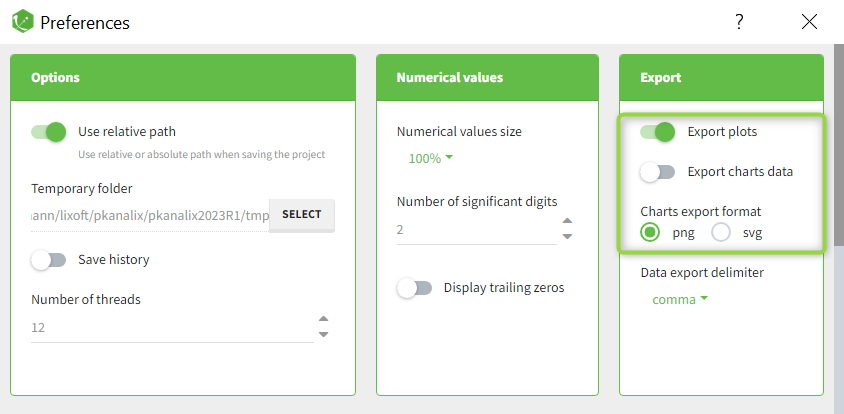Enable the Save history toggle
The height and width of the screenshot is (414, 844).
[x=49, y=259]
